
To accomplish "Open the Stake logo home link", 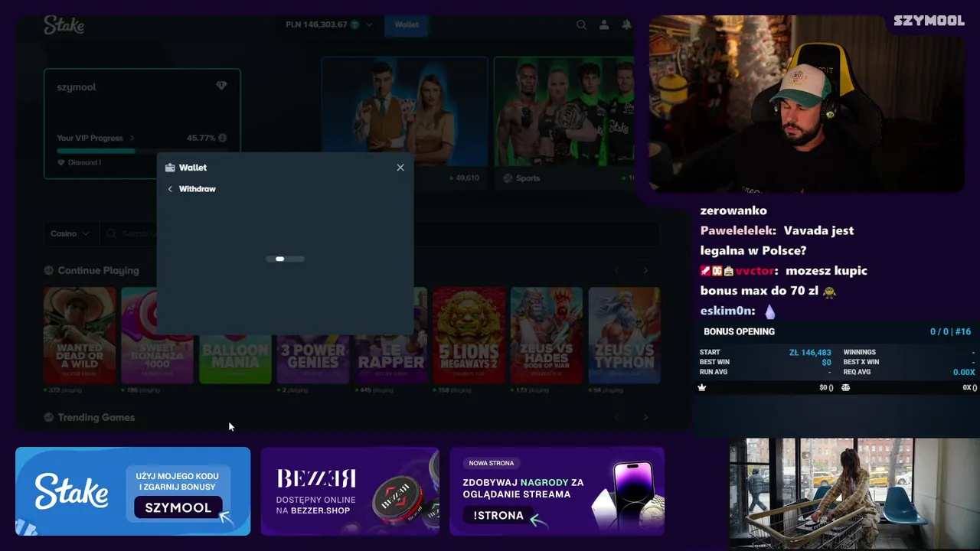I will click(x=64, y=25).
